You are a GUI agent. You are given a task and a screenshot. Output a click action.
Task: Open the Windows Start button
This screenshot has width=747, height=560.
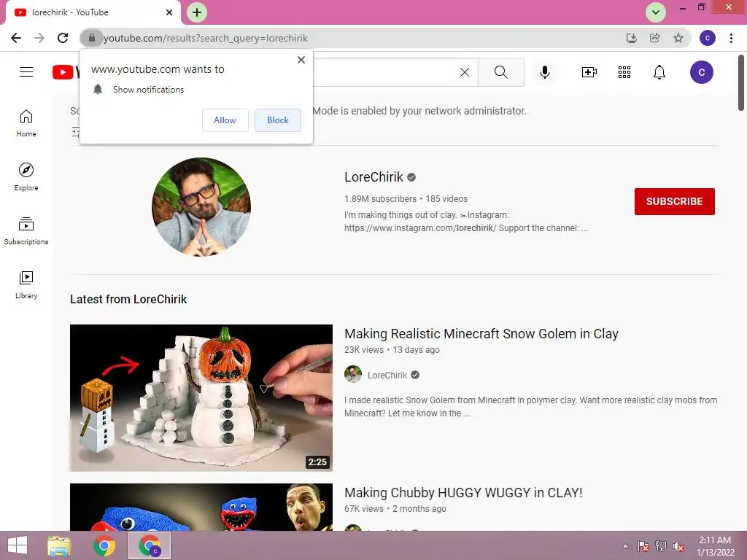point(18,545)
